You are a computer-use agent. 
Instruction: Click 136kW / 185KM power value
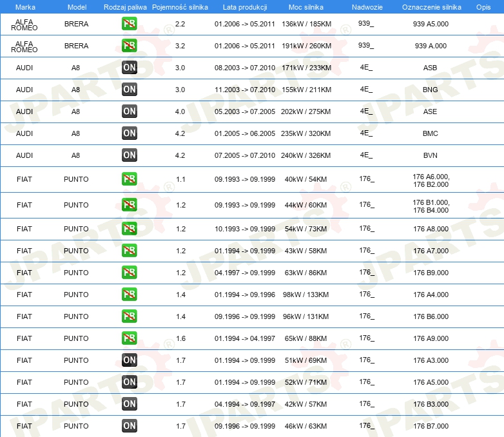click(x=306, y=24)
